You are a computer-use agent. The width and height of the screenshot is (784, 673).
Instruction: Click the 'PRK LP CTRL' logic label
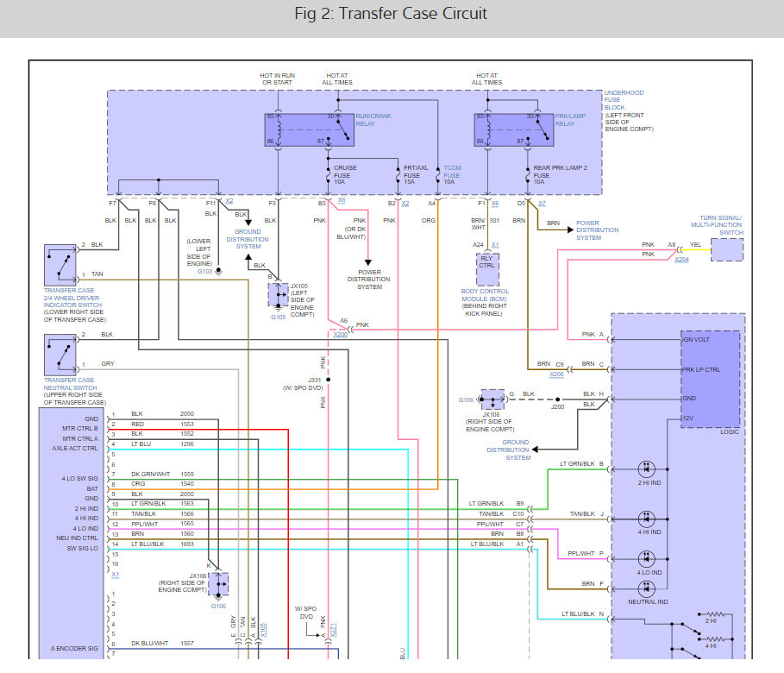click(x=701, y=370)
